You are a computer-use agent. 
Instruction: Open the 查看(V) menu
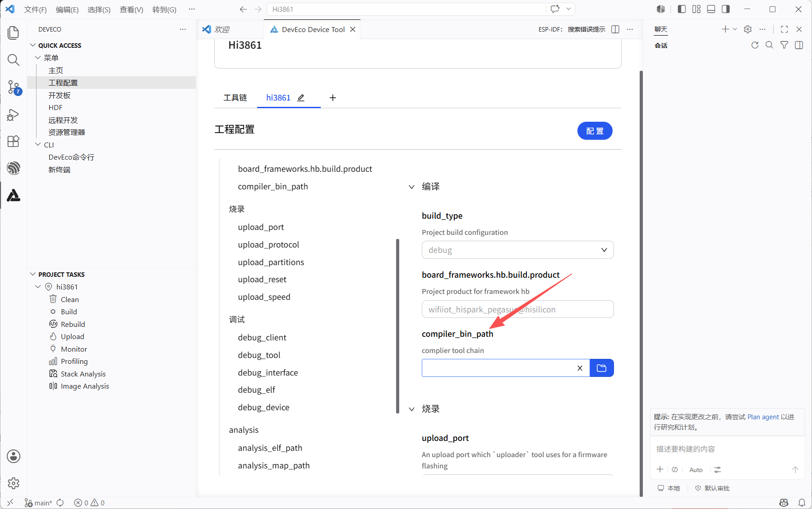click(131, 9)
